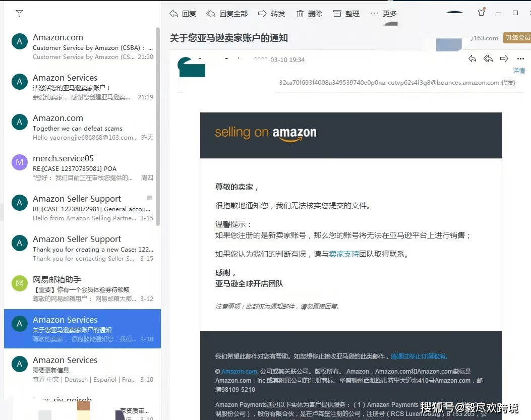This screenshot has width=531, height=420.
Task: Click the 升级会员 upgrade membership button
Action: click(x=517, y=37)
